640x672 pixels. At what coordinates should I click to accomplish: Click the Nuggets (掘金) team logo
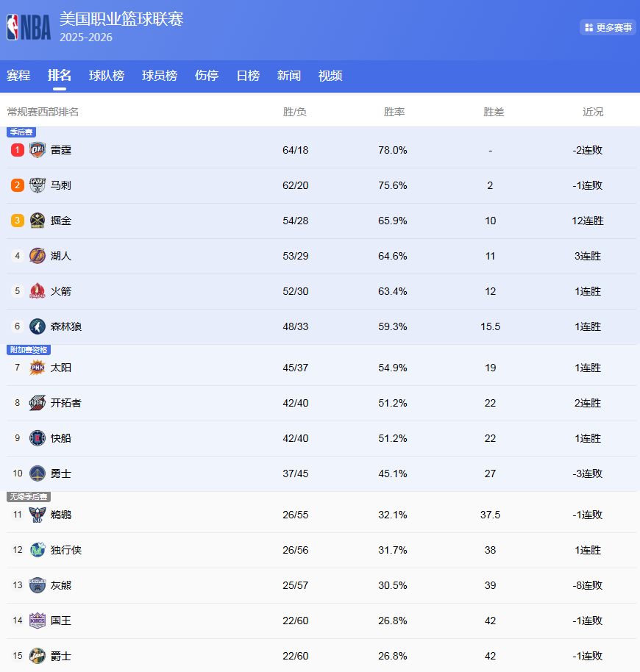tap(38, 221)
